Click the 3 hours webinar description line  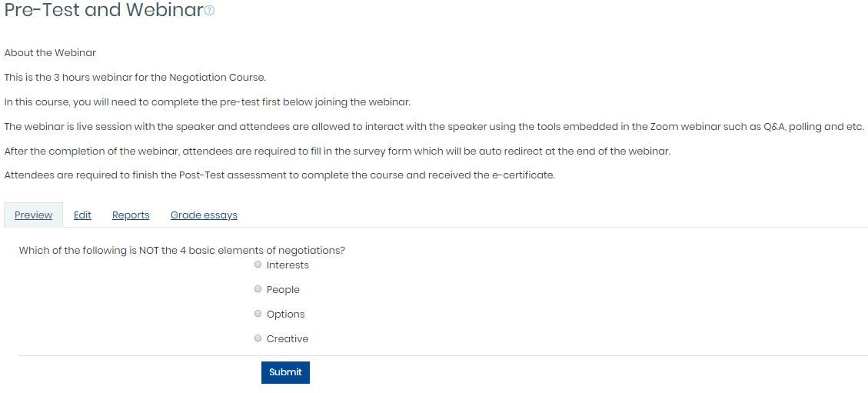coord(135,78)
